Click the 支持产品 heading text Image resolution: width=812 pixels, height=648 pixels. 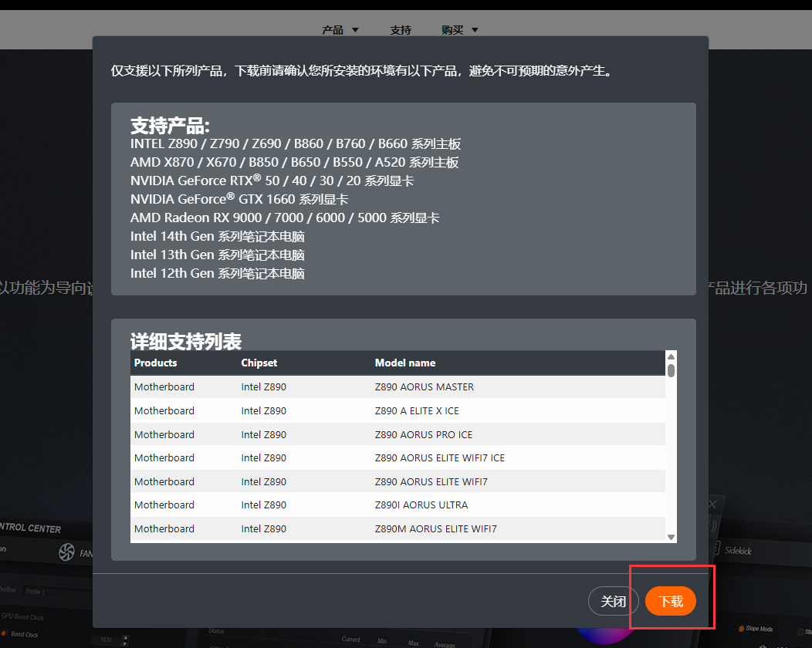tap(170, 126)
